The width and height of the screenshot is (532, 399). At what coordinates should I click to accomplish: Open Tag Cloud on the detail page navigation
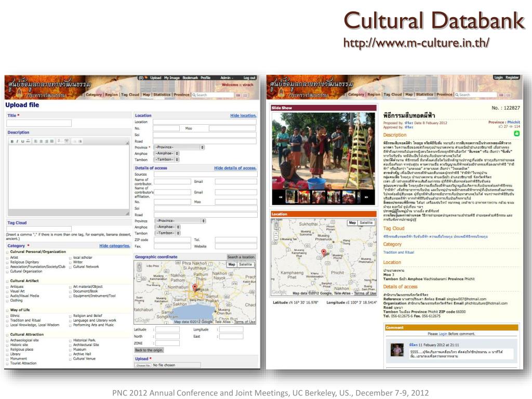coord(393,95)
